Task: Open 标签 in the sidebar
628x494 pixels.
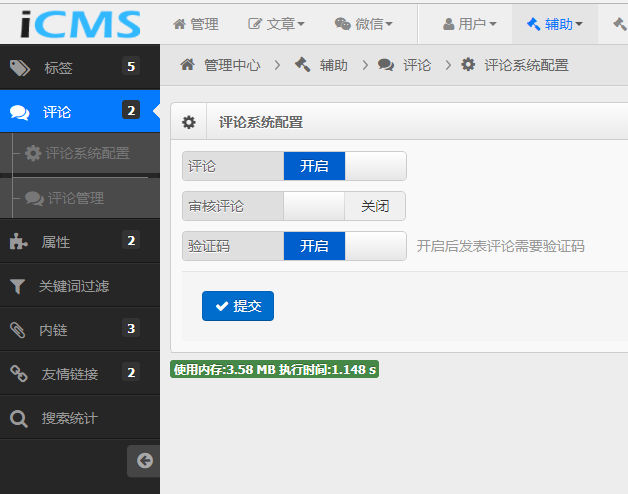Action: pyautogui.click(x=80, y=67)
